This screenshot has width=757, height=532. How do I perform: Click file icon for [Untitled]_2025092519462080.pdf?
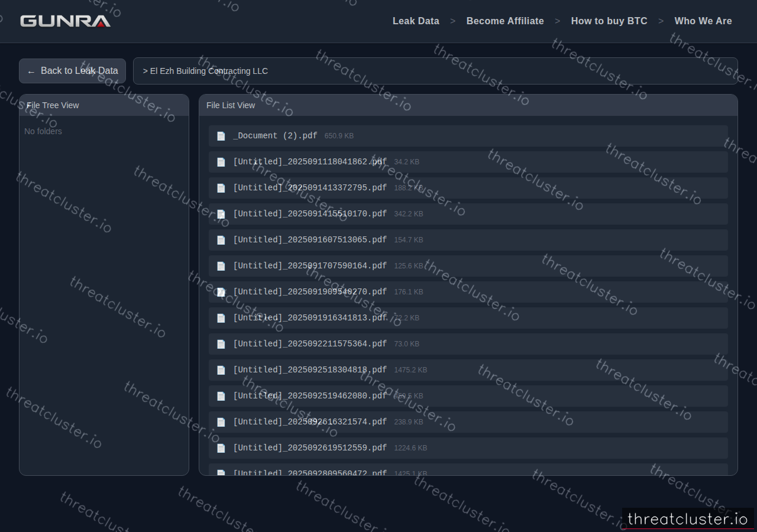coord(221,396)
